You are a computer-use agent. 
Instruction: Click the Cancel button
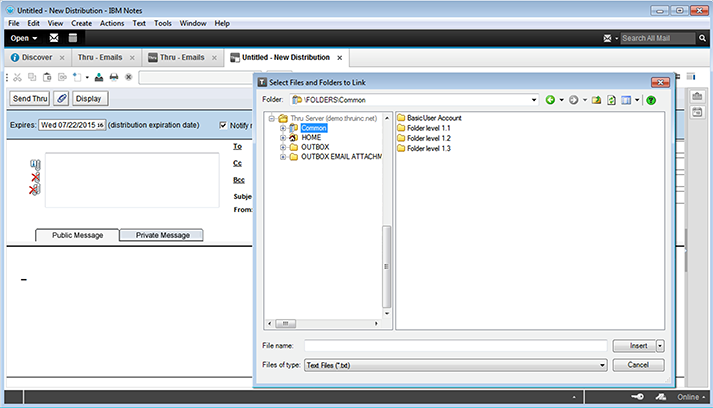coord(638,365)
